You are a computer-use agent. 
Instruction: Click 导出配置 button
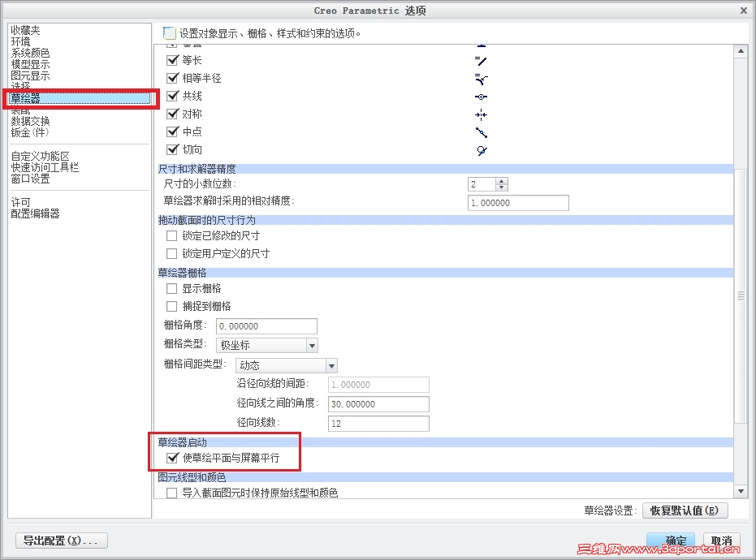pyautogui.click(x=61, y=541)
